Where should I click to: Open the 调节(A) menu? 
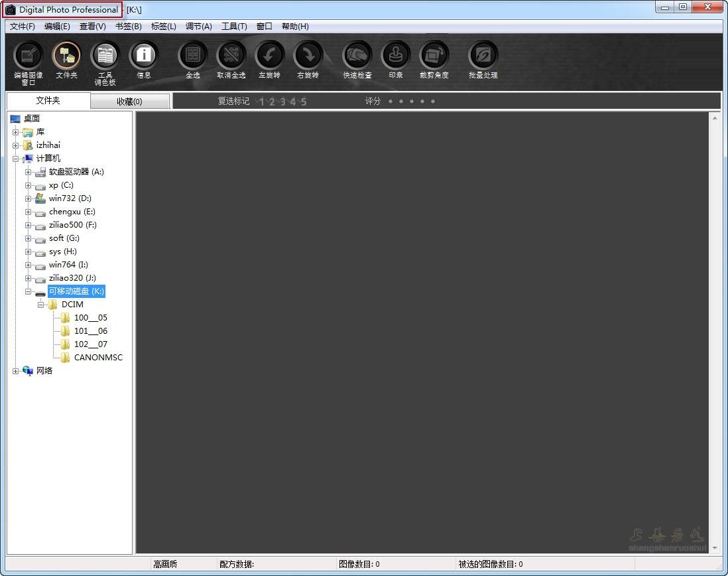pos(199,27)
